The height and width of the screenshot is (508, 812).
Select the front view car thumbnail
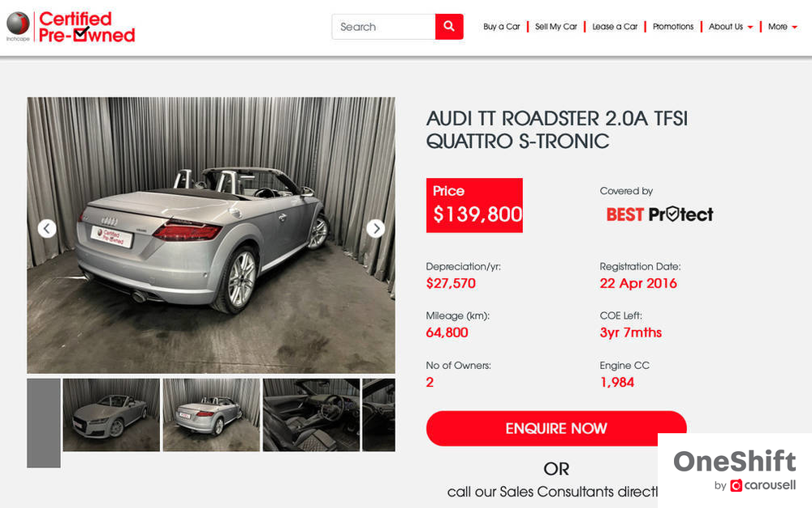pyautogui.click(x=111, y=415)
